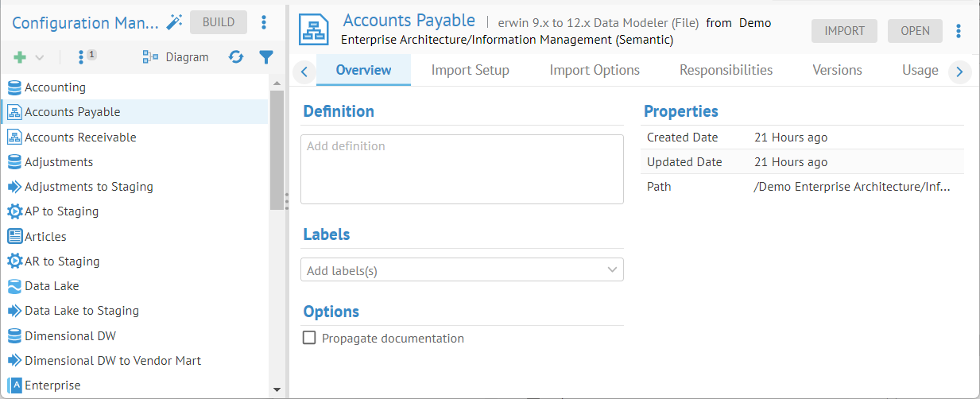Click the Diagram view button
The width and height of the screenshot is (980, 399).
[x=176, y=57]
